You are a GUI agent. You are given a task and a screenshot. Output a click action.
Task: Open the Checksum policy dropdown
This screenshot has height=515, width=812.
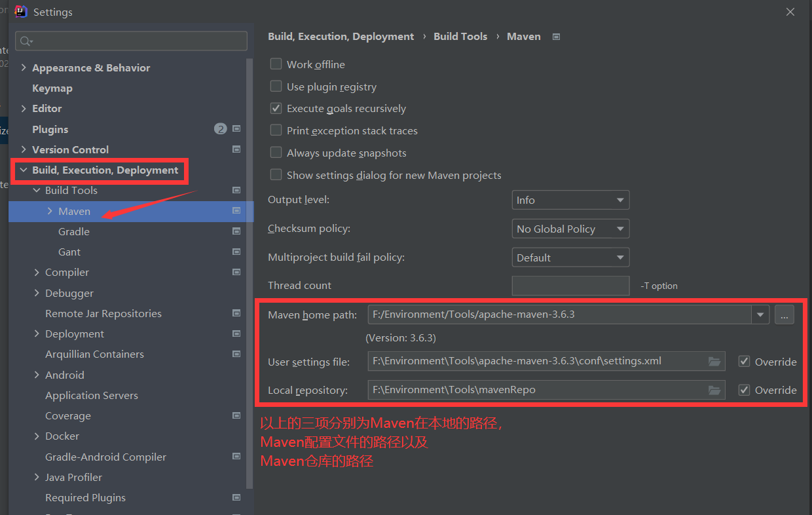[x=570, y=229]
